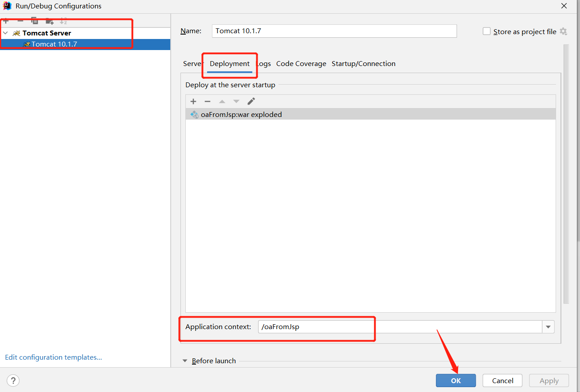This screenshot has height=392, width=580.
Task: Click the Apply button
Action: 549,380
